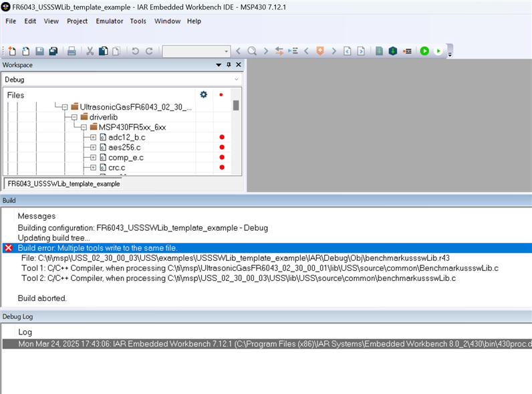Expand the crc.c node
The height and width of the screenshot is (394, 532).
pos(93,167)
